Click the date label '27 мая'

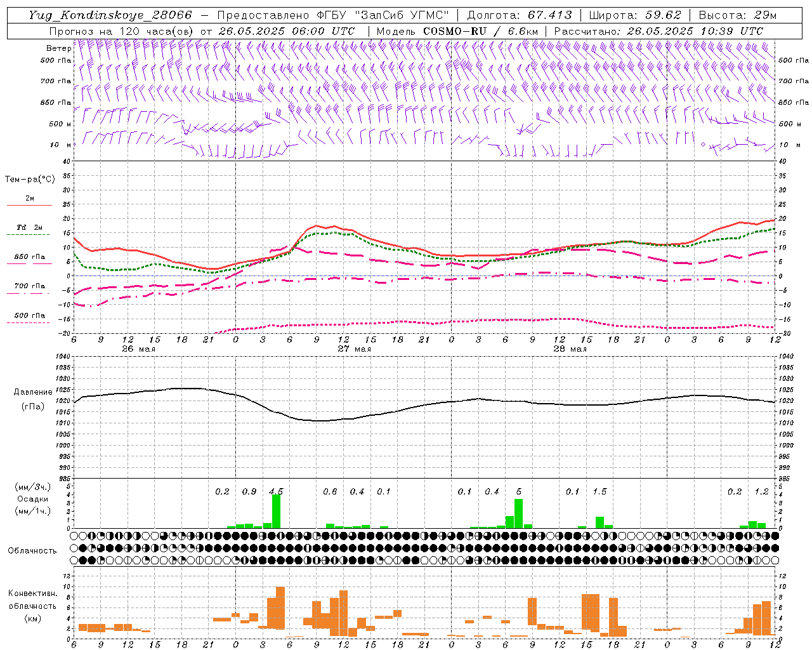point(354,349)
